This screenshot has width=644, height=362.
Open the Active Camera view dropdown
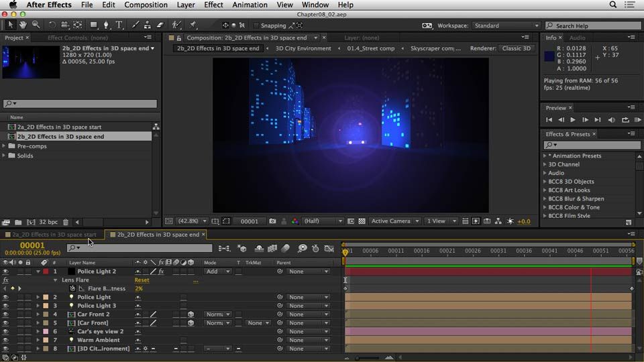[394, 221]
